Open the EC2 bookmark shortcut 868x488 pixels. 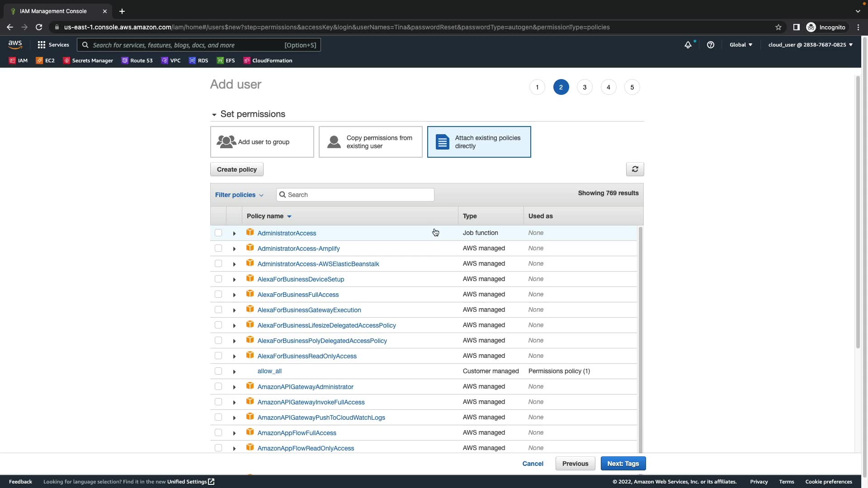point(45,61)
